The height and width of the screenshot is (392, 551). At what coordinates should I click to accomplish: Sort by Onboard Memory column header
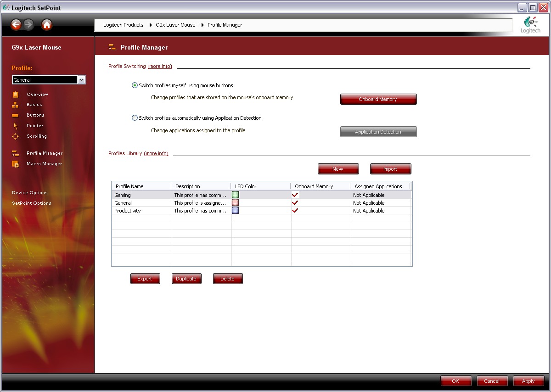[x=320, y=186]
